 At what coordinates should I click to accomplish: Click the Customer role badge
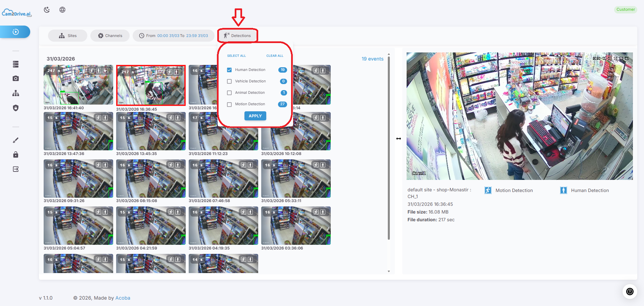pos(626,9)
